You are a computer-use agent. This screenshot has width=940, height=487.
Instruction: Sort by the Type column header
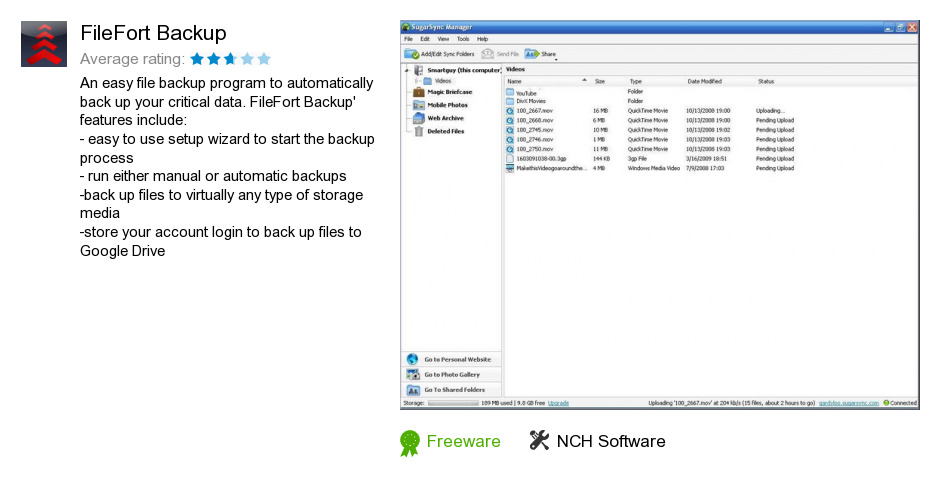pos(635,81)
